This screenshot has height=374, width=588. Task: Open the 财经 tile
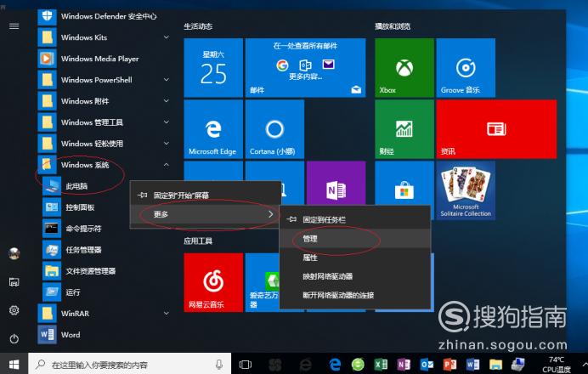pyautogui.click(x=404, y=129)
